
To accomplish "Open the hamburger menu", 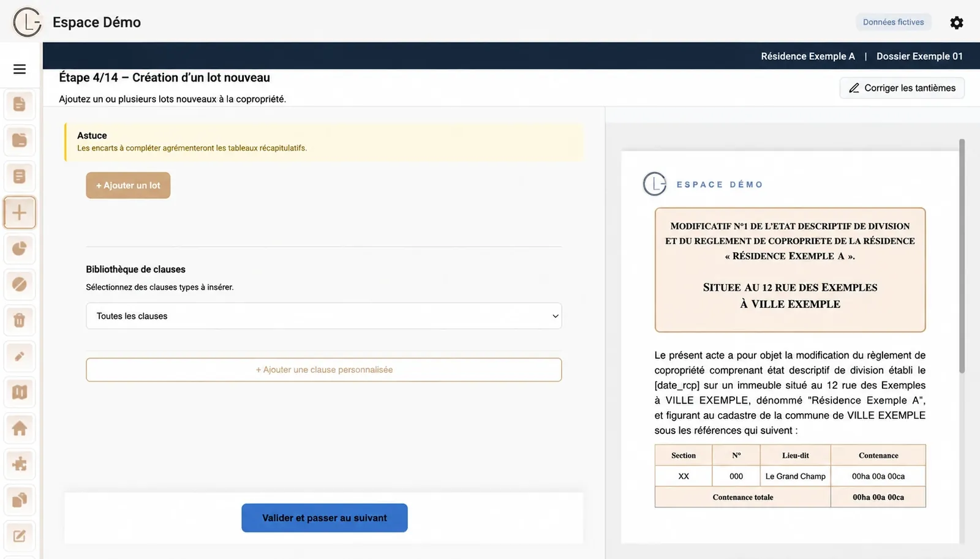I will click(x=20, y=69).
